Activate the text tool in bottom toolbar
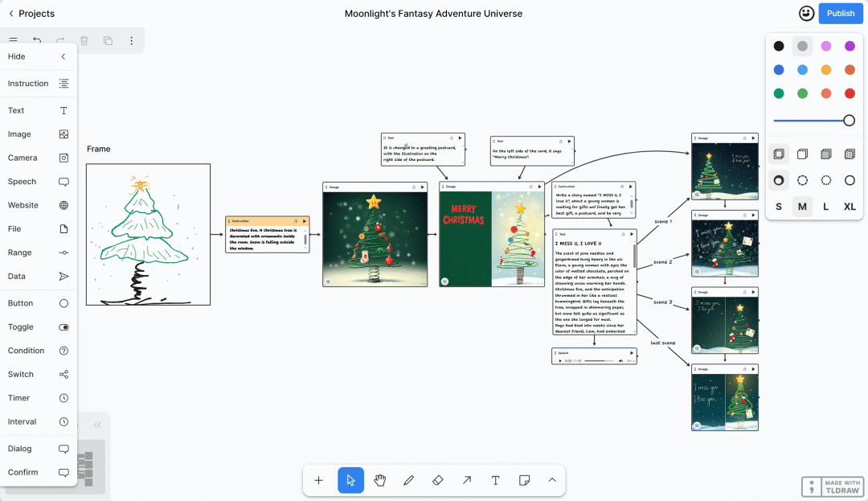 point(495,480)
